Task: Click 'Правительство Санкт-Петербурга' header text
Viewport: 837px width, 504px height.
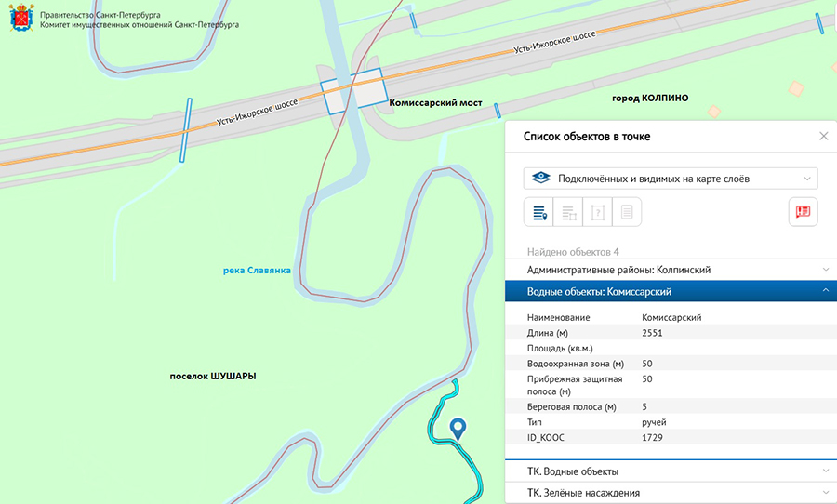Action: tap(100, 15)
